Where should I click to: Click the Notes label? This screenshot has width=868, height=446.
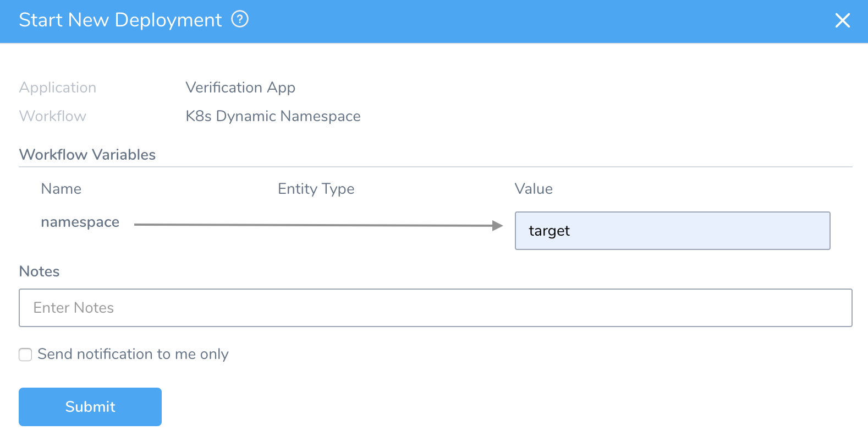tap(39, 271)
